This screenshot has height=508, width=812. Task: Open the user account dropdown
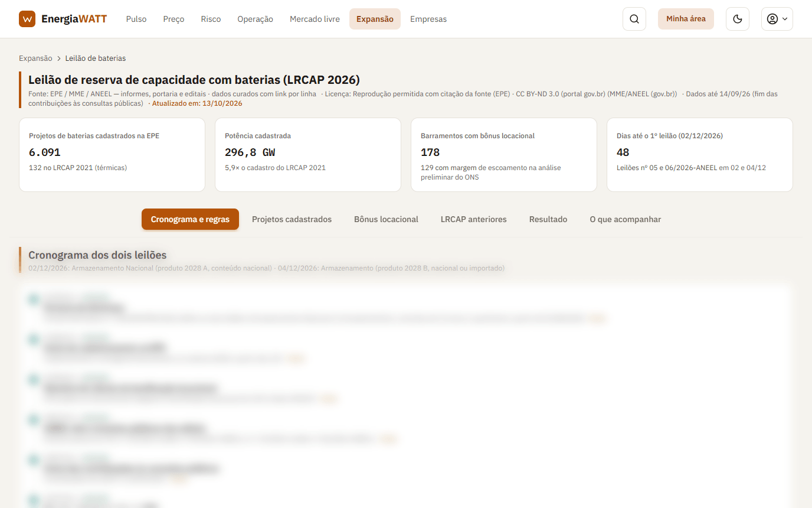coord(777,19)
